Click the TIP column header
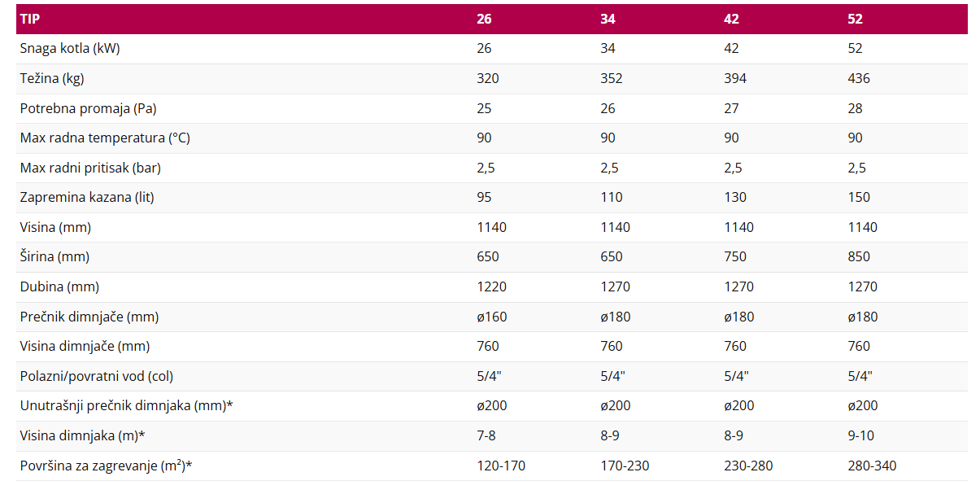Image resolution: width=980 pixels, height=481 pixels. tap(29, 20)
